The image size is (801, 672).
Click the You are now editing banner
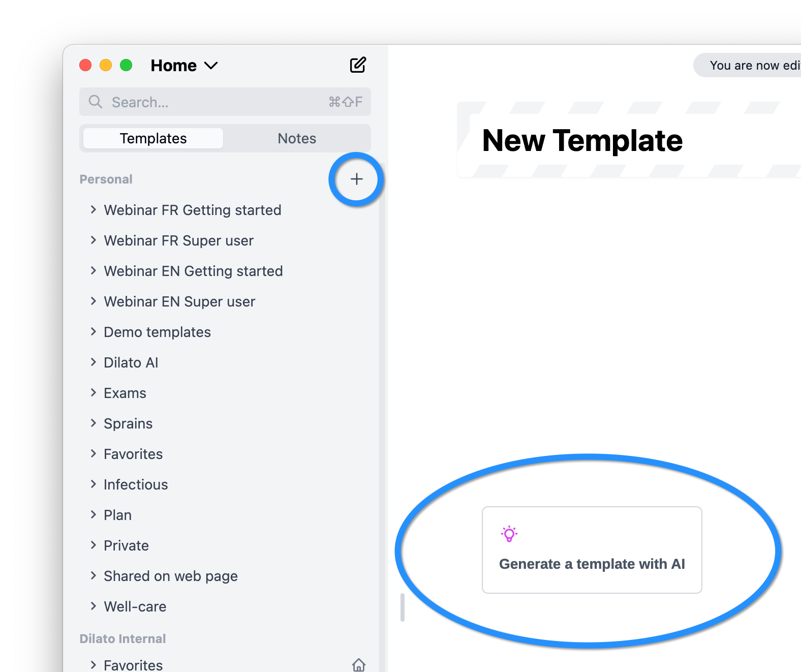click(x=747, y=65)
